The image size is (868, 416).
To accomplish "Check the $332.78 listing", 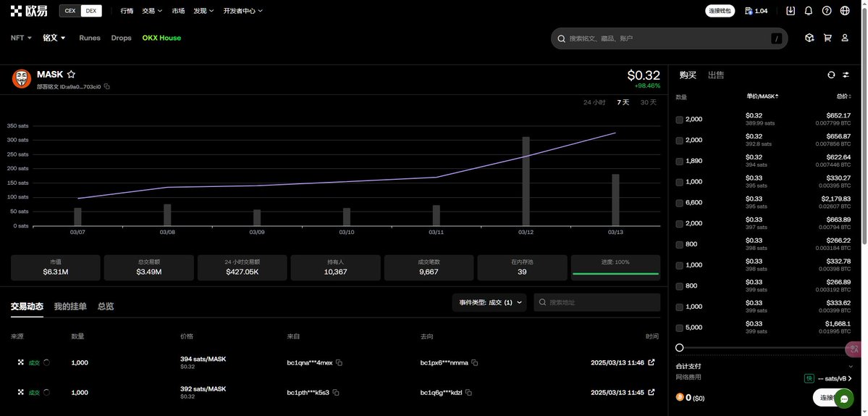I will (679, 265).
